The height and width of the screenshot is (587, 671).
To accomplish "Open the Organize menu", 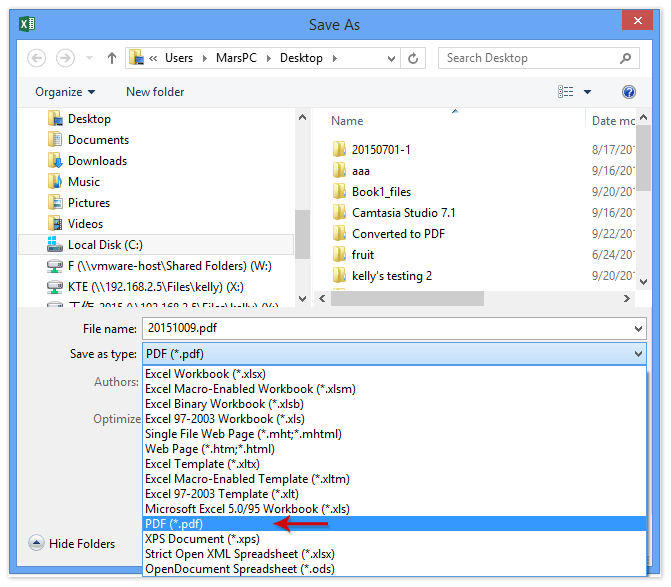I will click(x=65, y=92).
